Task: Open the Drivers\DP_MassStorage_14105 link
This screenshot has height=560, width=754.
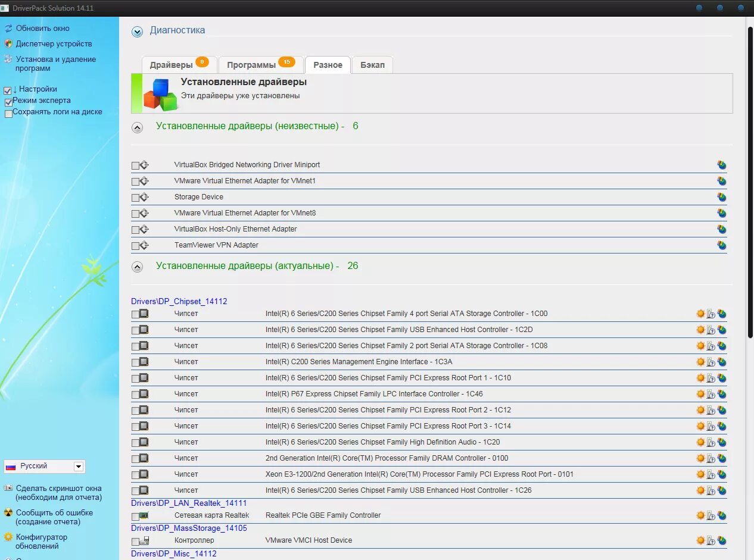Action: pos(189,528)
